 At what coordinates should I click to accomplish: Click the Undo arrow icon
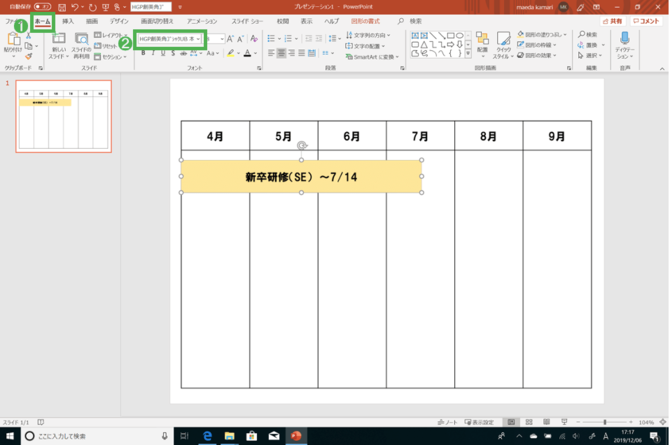click(x=75, y=7)
